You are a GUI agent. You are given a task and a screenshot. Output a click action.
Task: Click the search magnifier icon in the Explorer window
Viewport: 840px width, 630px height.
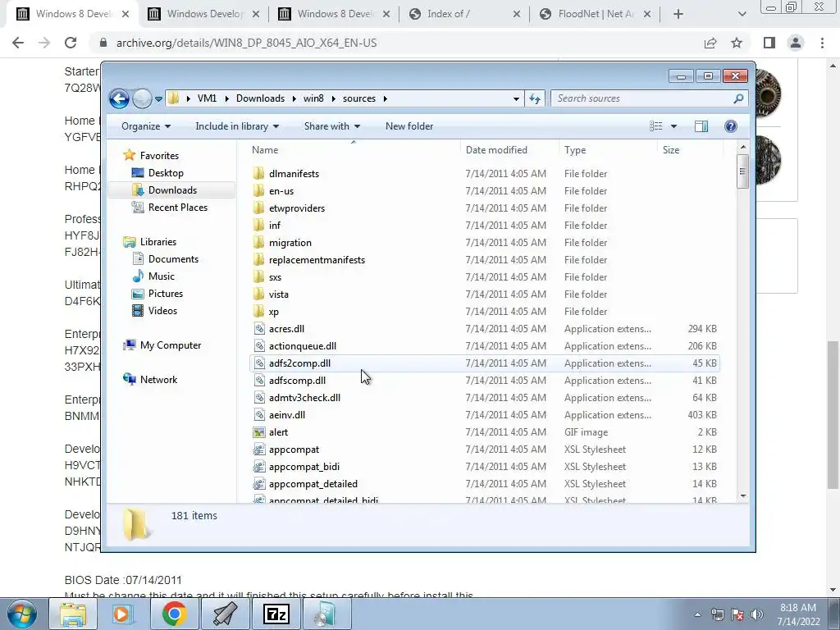[738, 98]
